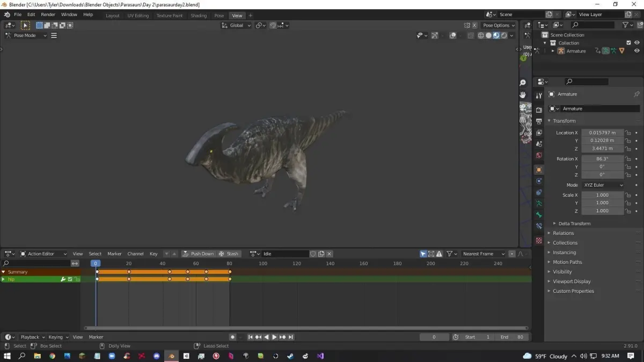This screenshot has width=644, height=362.
Task: Open XYZ Euler rotation mode dropdown
Action: point(603,185)
